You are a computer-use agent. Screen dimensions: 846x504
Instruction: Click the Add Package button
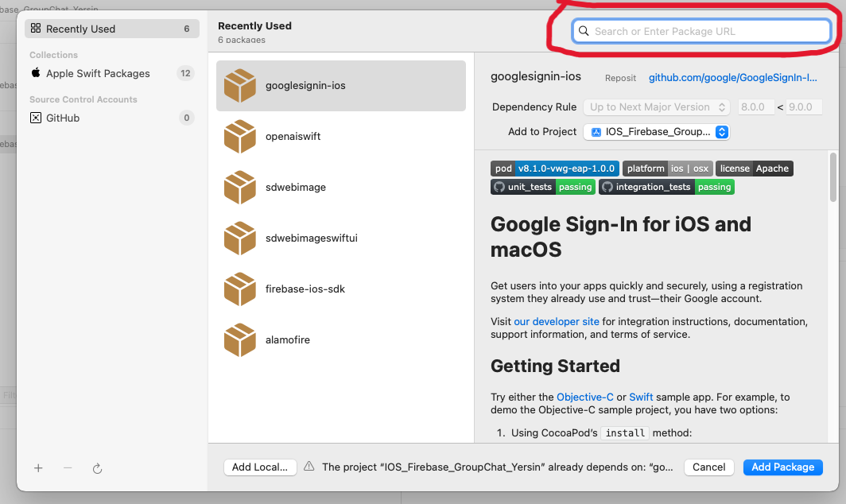782,467
